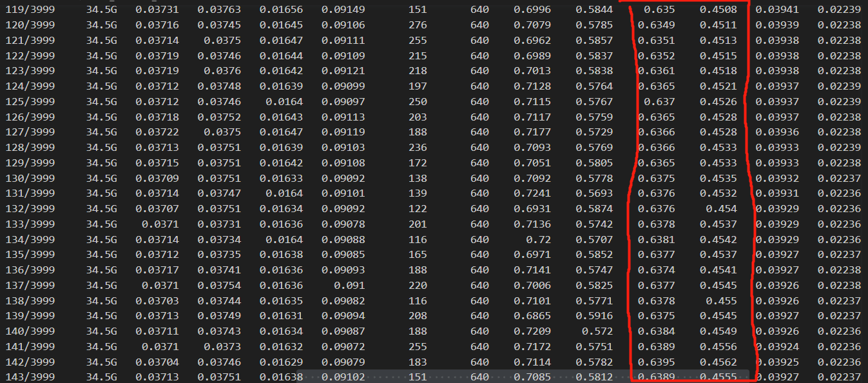
Task: Select the image size 640 on row 125/3999
Action: pyautogui.click(x=479, y=101)
